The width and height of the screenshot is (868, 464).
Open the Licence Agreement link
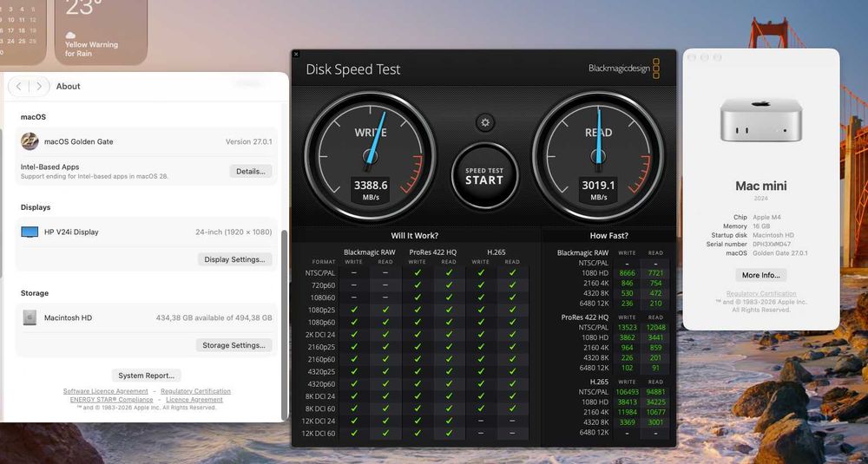194,399
